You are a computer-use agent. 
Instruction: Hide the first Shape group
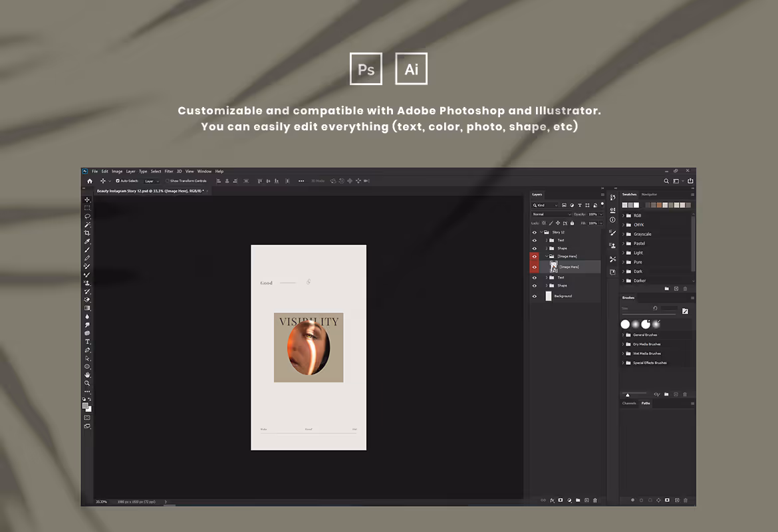point(535,248)
